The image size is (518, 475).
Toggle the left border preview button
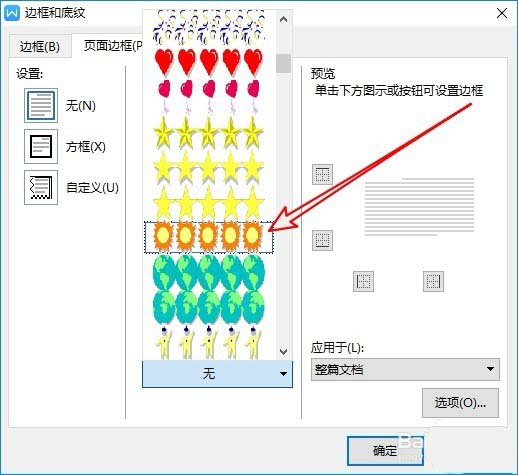363,281
